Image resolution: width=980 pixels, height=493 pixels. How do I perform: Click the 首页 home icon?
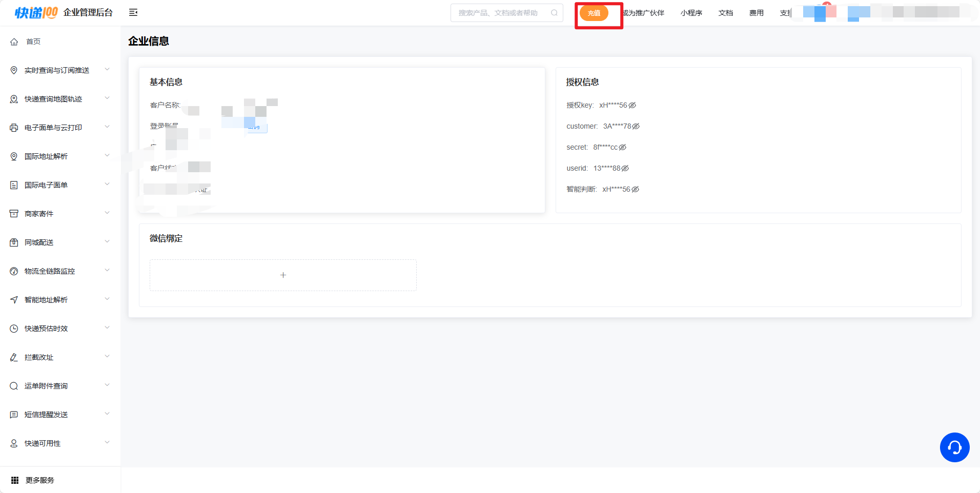tap(14, 42)
